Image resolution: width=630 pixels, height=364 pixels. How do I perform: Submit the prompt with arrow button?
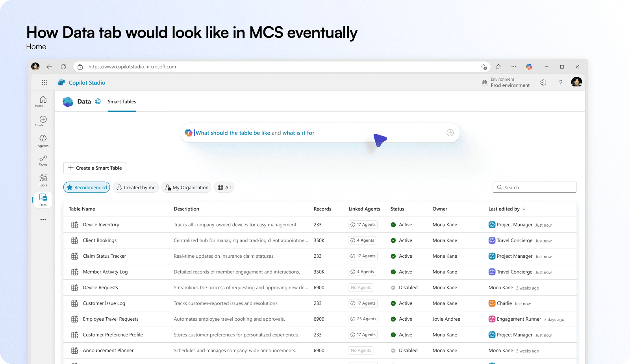(450, 133)
